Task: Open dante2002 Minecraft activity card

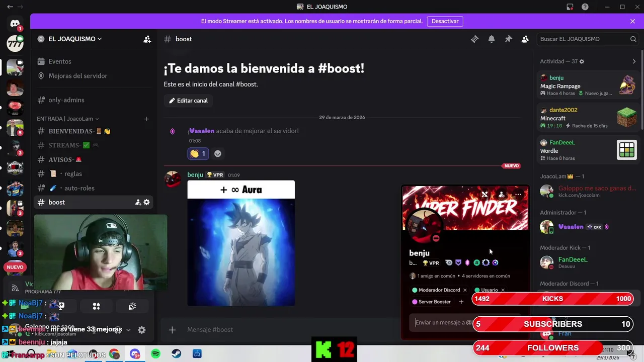Action: 588,118
